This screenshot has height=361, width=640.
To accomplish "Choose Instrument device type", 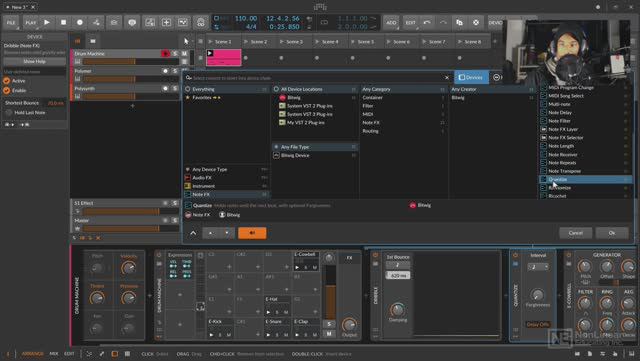I will coord(226,186).
